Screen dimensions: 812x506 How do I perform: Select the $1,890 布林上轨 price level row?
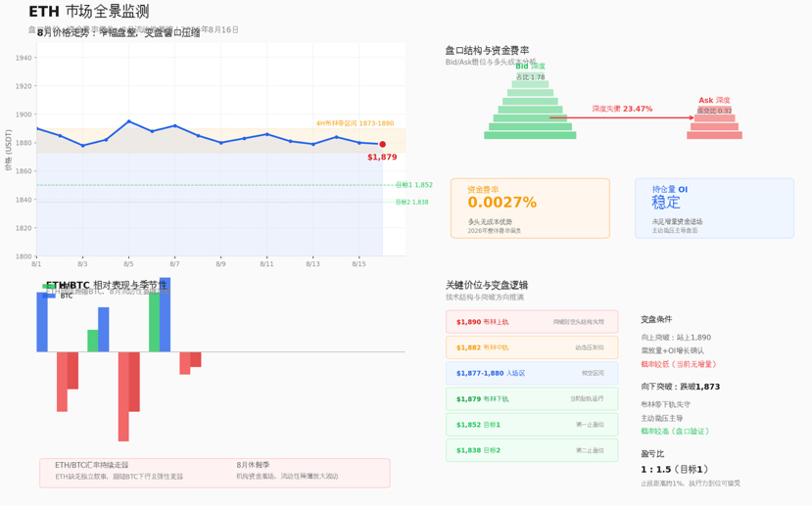[532, 322]
